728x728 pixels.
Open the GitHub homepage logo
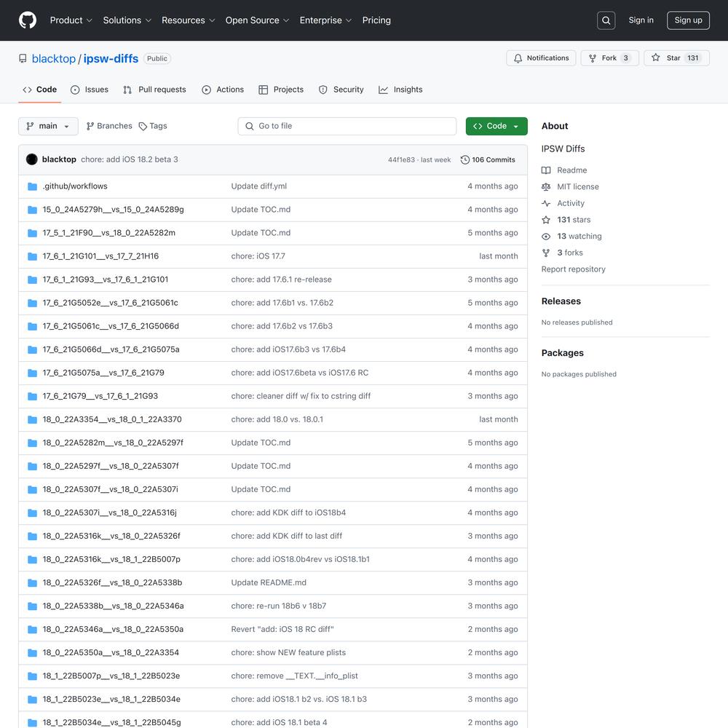click(x=28, y=20)
